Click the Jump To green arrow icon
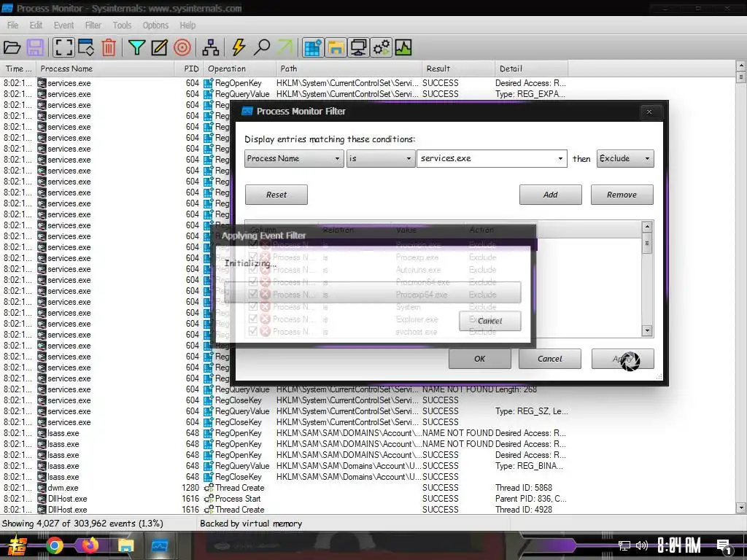Image resolution: width=747 pixels, height=560 pixels. click(x=285, y=47)
